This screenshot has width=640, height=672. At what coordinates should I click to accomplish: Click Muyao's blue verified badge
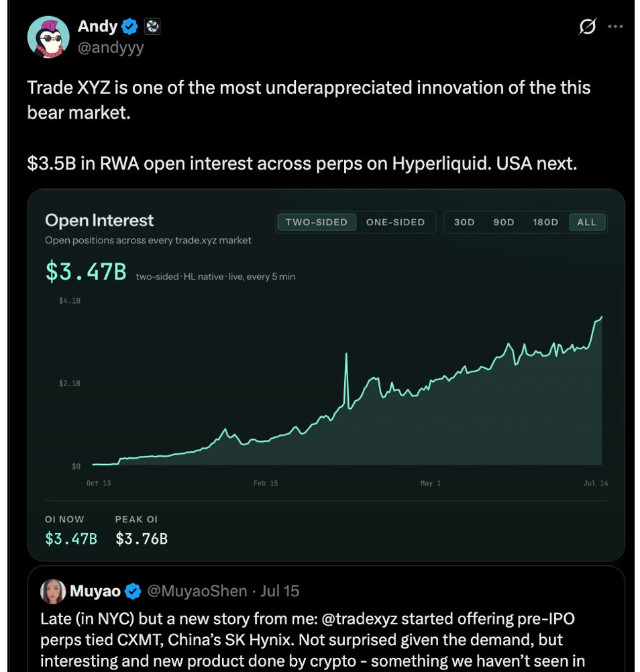[133, 592]
